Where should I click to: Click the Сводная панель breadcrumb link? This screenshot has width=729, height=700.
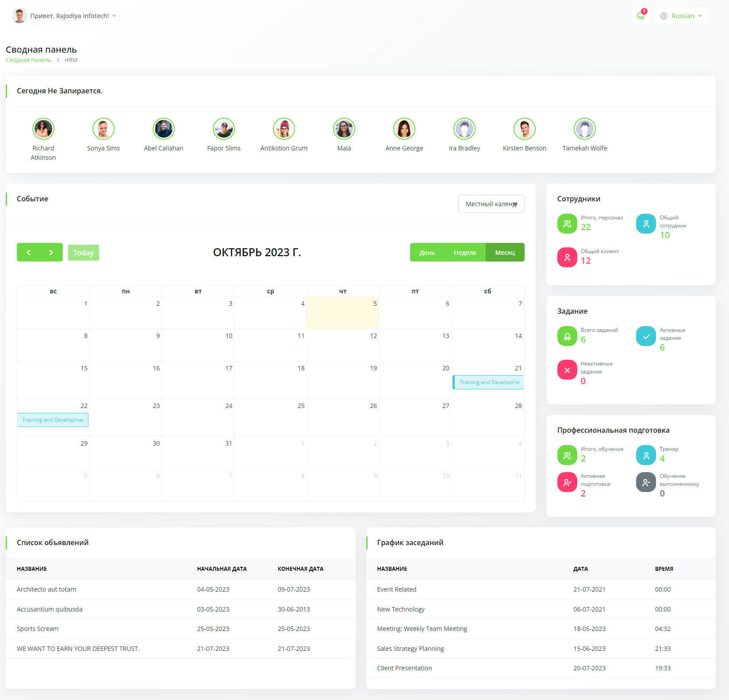coord(28,60)
